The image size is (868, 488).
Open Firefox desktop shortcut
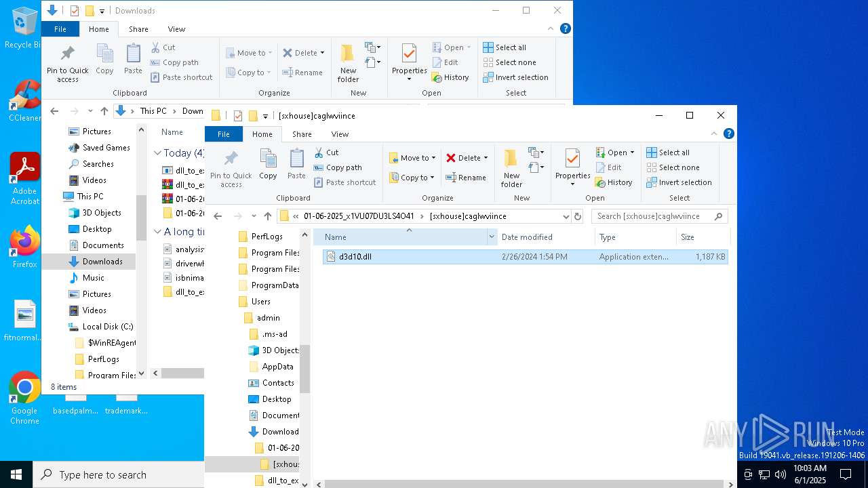(x=24, y=247)
